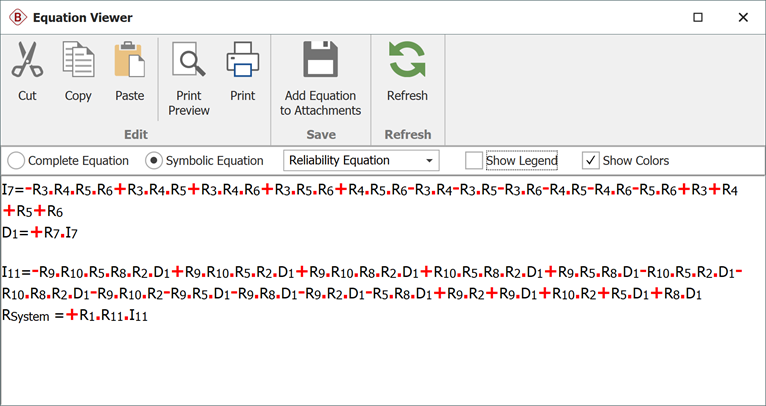The width and height of the screenshot is (766, 406).
Task: Click the Paste clipboard icon
Action: [129, 61]
